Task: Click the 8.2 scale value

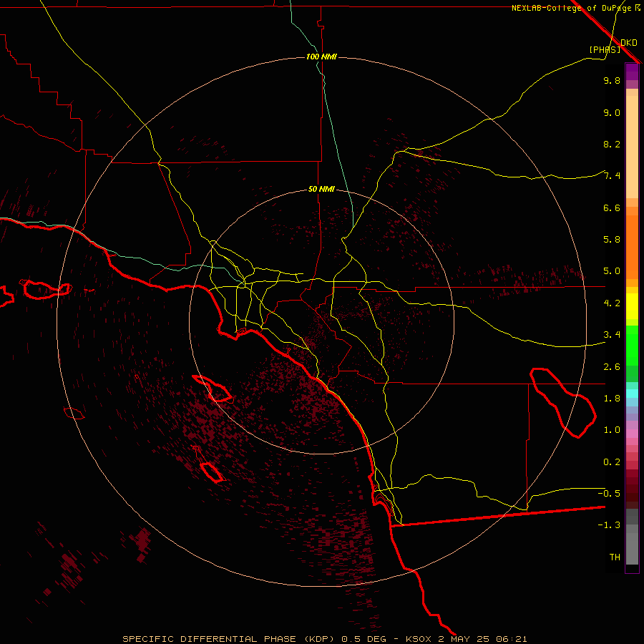Action: tap(612, 144)
